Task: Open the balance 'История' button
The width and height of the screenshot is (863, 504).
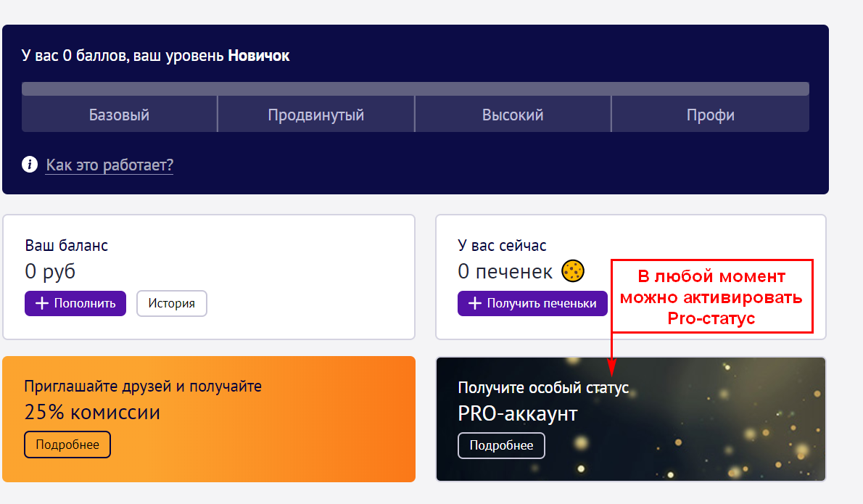Action: [172, 303]
